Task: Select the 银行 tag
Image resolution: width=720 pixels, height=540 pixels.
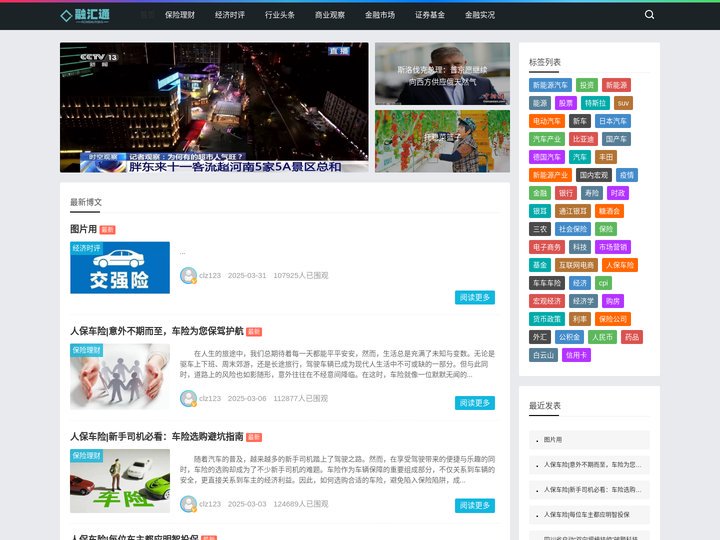Action: [566, 193]
